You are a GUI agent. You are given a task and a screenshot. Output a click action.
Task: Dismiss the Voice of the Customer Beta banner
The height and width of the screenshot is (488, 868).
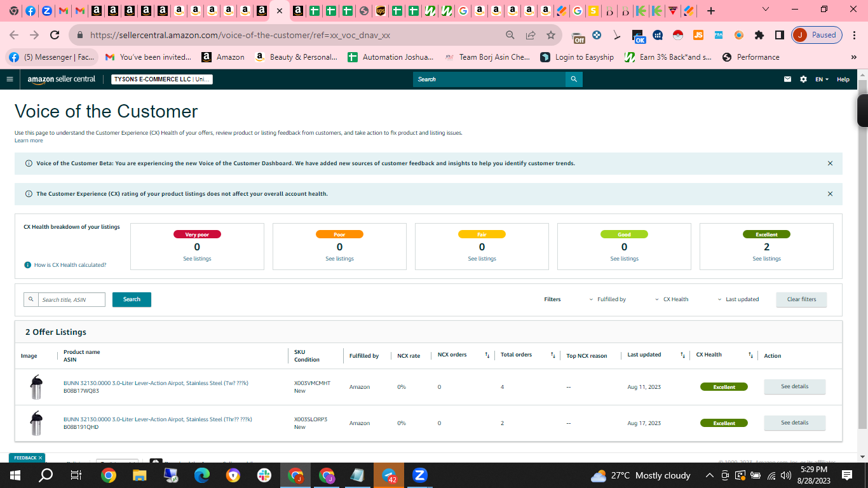[830, 163]
